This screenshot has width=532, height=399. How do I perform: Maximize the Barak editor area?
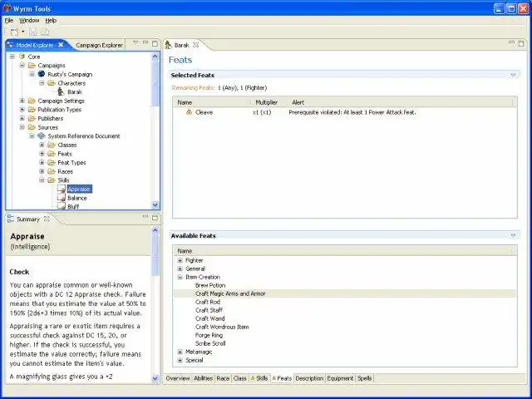tap(521, 43)
